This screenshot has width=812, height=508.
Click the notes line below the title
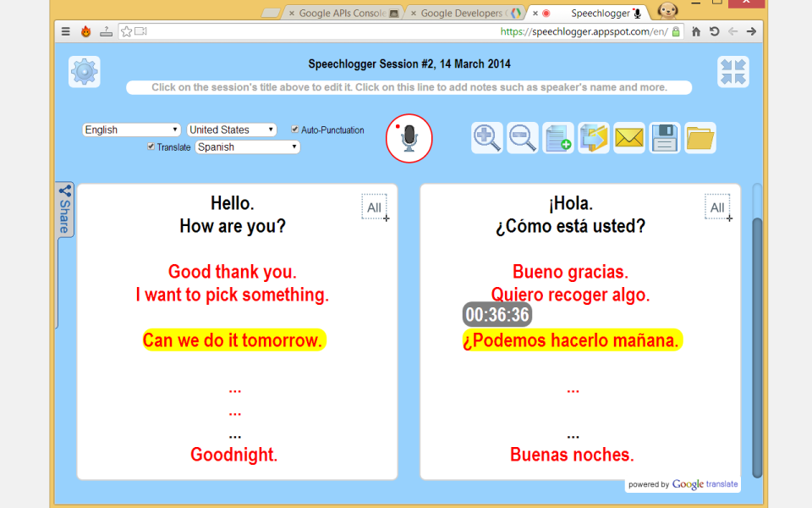tap(409, 87)
